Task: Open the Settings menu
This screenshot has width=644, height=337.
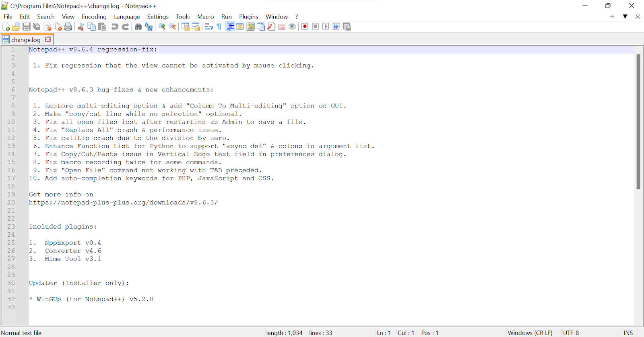Action: (x=158, y=17)
